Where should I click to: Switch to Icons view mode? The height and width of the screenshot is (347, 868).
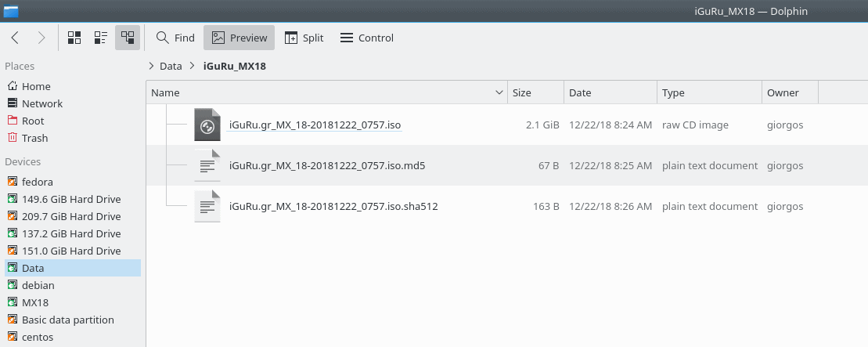pos(74,38)
